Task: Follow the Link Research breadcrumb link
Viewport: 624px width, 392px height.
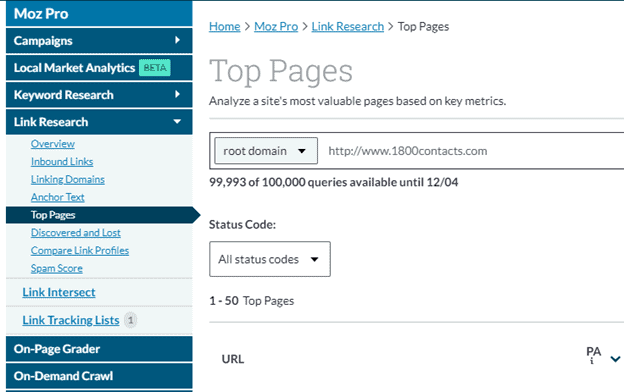Action: 348,27
